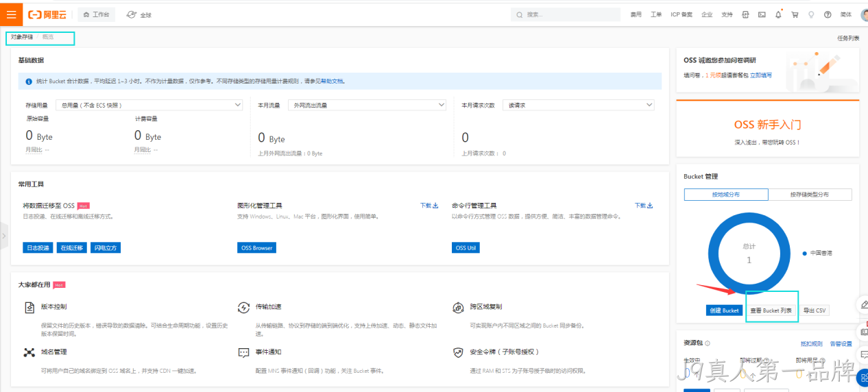Image resolution: width=868 pixels, height=392 pixels.
Task: Open the shopping cart icon
Action: coord(795,14)
